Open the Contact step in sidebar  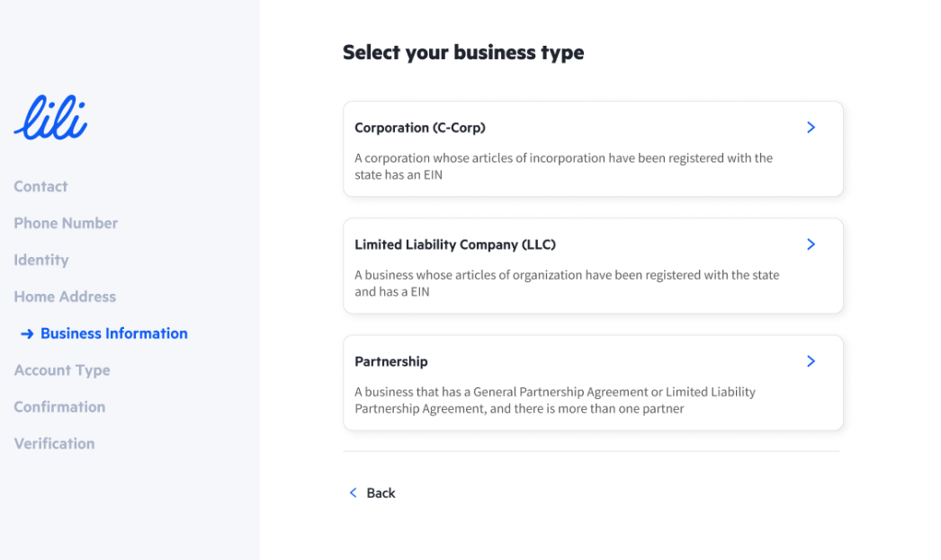tap(40, 186)
